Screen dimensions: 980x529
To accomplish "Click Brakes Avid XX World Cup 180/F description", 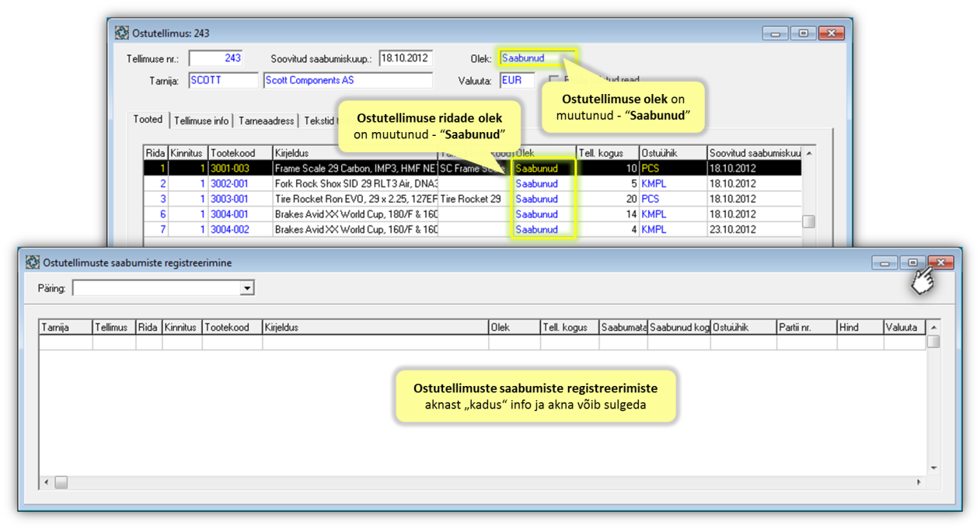I will click(355, 214).
